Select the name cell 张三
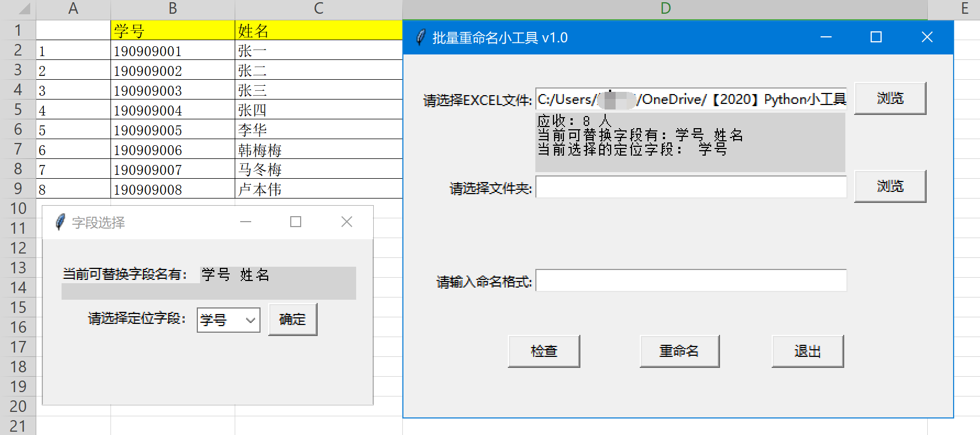Viewport: 980px width, 435px height. [x=319, y=90]
